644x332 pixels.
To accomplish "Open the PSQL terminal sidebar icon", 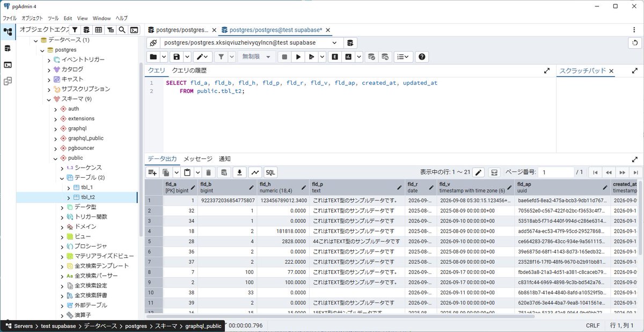I will (x=8, y=65).
